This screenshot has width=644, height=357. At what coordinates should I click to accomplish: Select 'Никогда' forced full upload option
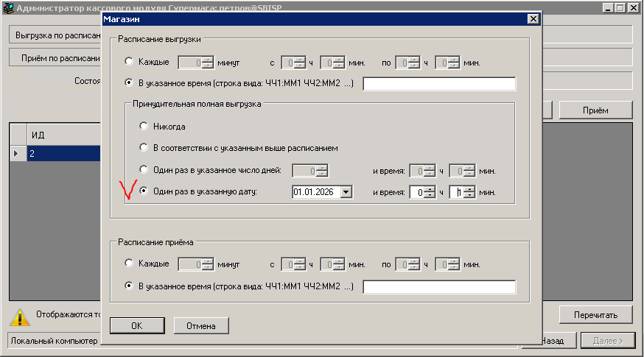144,127
